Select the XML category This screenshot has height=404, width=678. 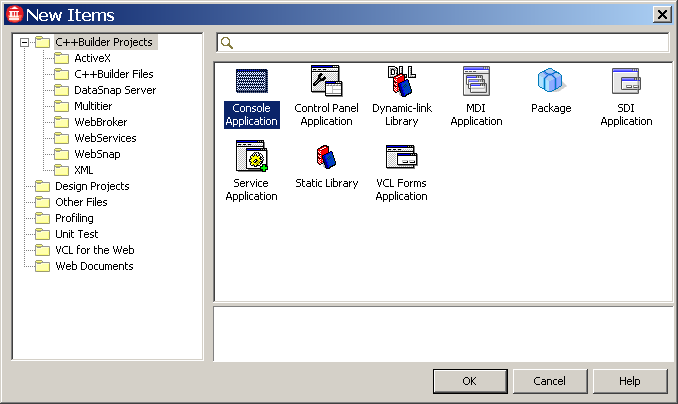pyautogui.click(x=83, y=170)
